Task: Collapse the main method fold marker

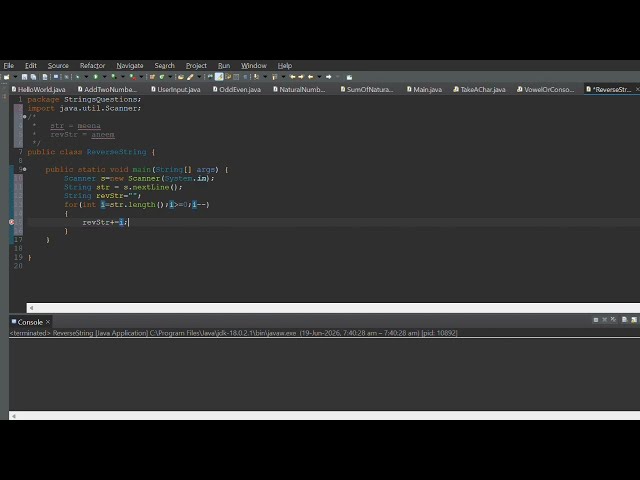Action: (x=24, y=169)
